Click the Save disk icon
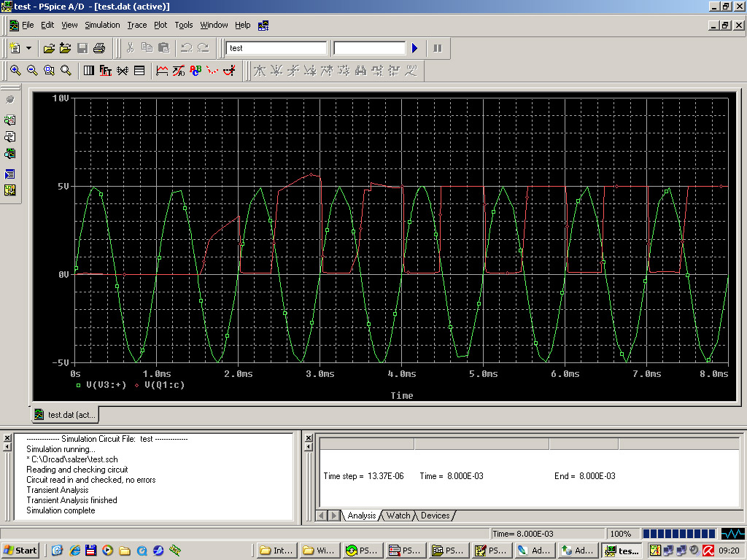Screen dimensions: 747x560 pyautogui.click(x=82, y=48)
